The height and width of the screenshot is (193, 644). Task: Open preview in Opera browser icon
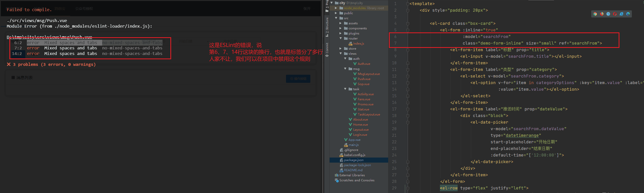(x=615, y=14)
